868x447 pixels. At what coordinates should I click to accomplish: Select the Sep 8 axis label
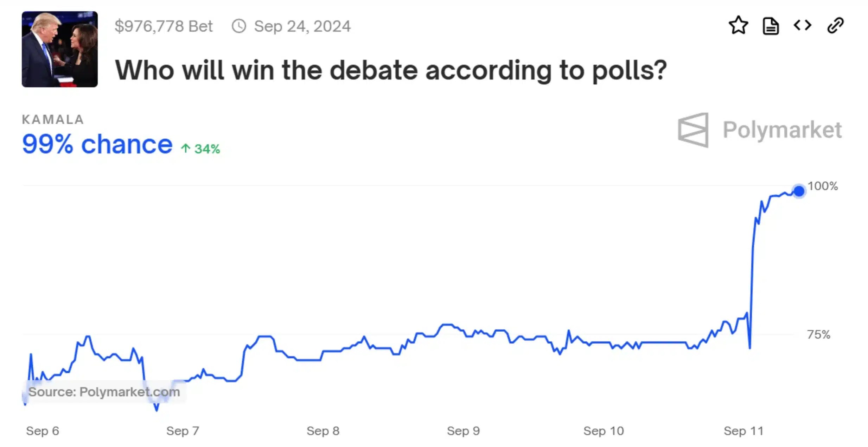(323, 431)
